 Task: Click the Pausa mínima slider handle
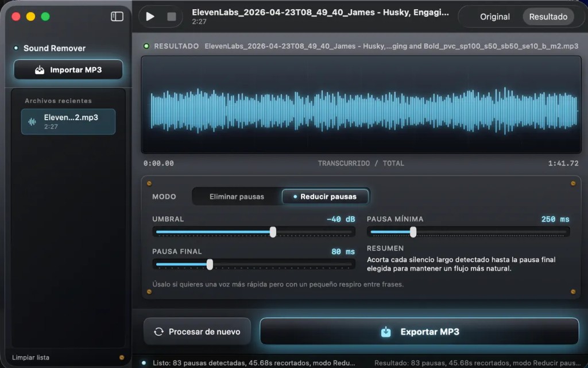tap(413, 232)
